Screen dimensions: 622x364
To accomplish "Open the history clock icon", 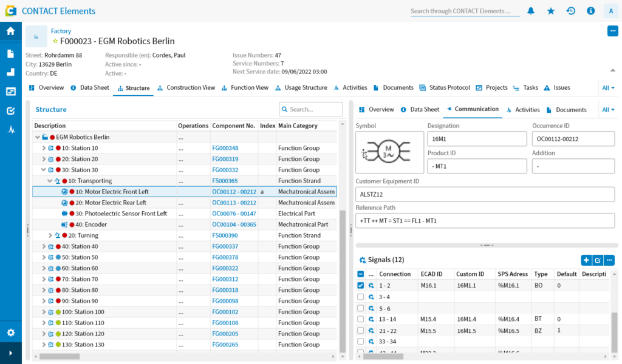I will pos(571,11).
